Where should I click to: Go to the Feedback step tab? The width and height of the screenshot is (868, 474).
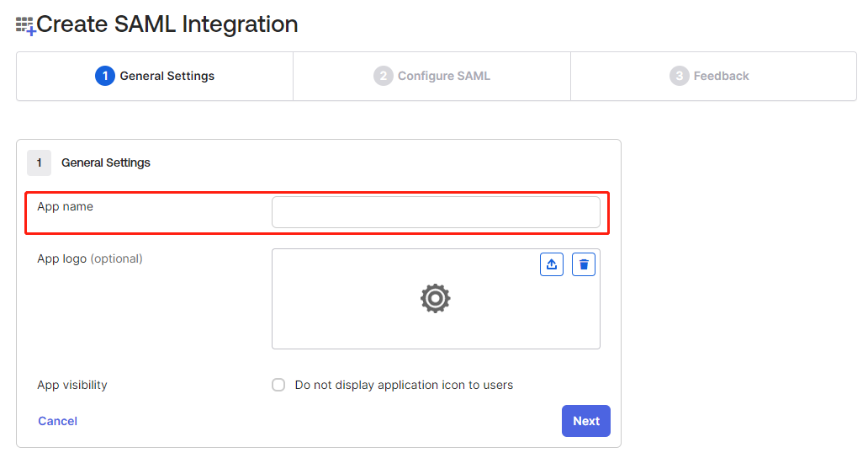click(x=713, y=77)
